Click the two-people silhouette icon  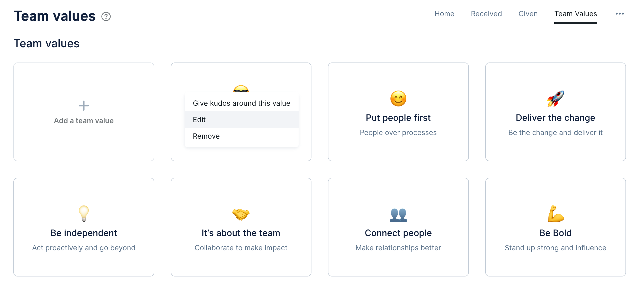[398, 215]
